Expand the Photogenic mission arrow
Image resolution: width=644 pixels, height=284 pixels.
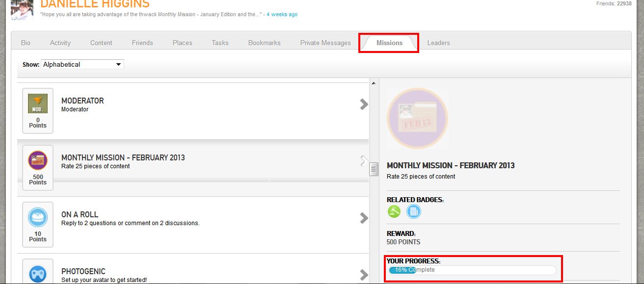[364, 274]
